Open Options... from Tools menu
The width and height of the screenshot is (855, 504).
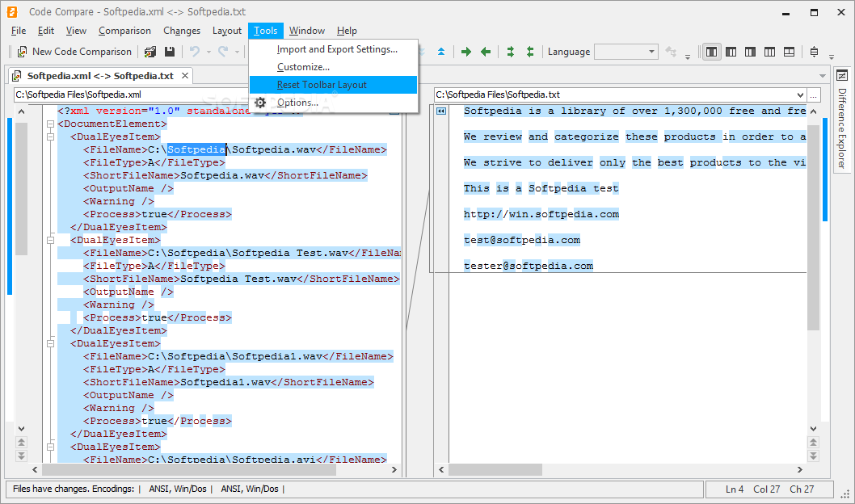(x=333, y=103)
